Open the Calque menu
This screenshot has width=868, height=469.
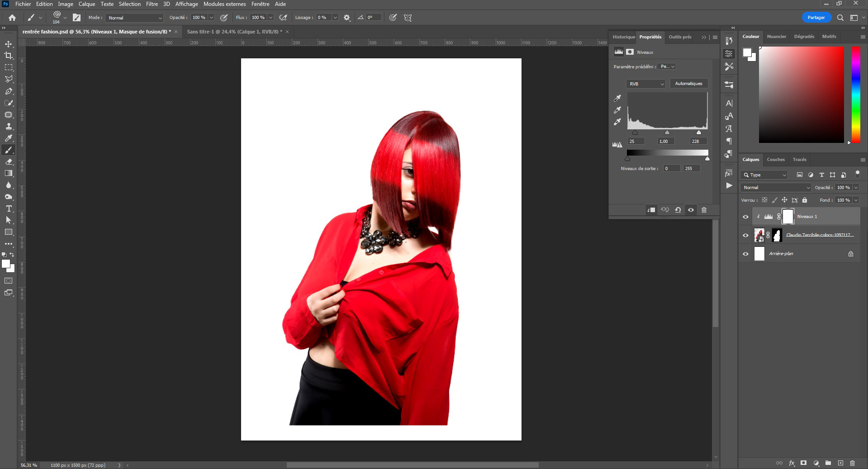pos(87,4)
